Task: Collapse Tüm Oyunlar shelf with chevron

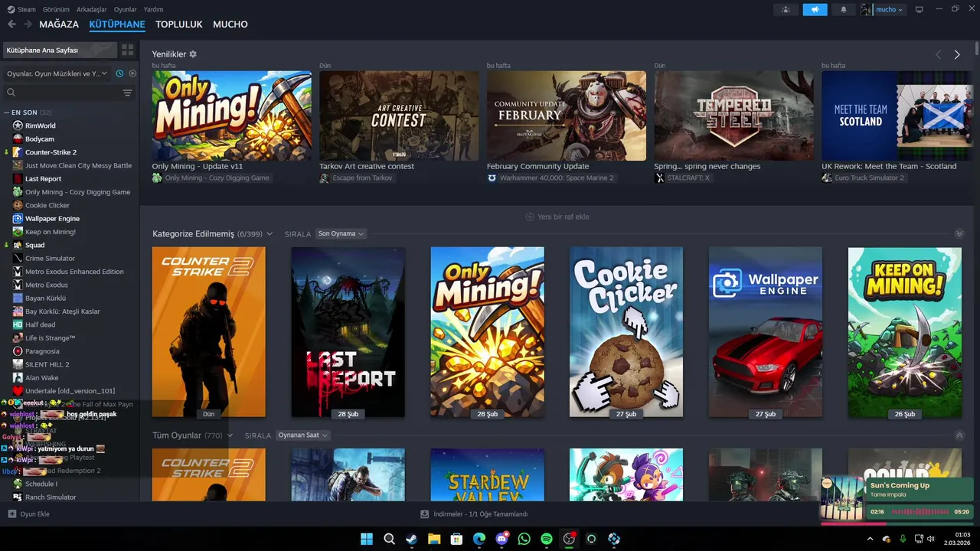Action: point(959,435)
